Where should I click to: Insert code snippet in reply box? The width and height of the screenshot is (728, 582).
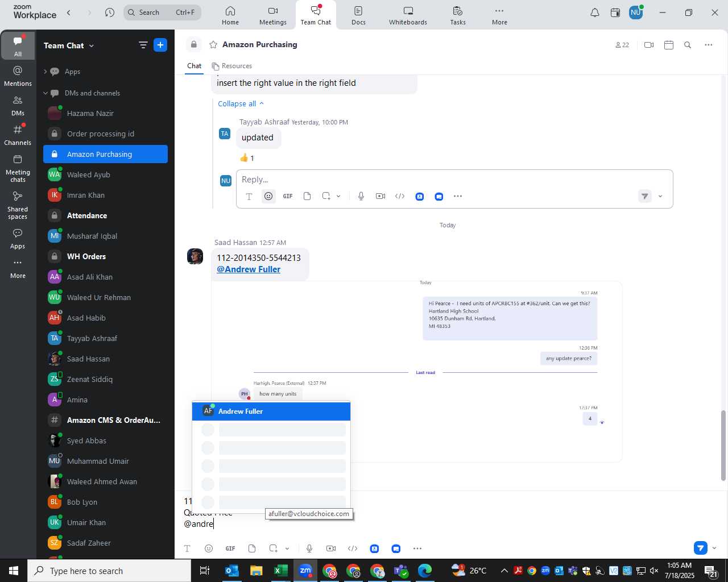(x=400, y=196)
